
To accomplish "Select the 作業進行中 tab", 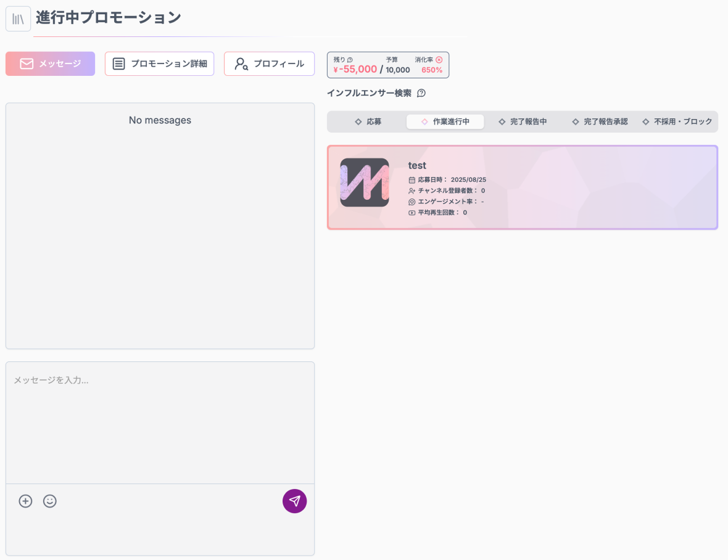I will [x=445, y=121].
